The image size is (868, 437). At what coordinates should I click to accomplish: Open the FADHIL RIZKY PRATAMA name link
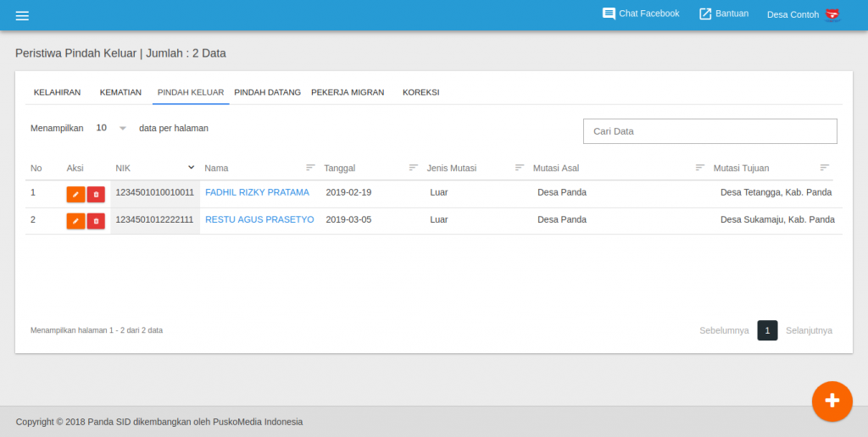pos(258,192)
